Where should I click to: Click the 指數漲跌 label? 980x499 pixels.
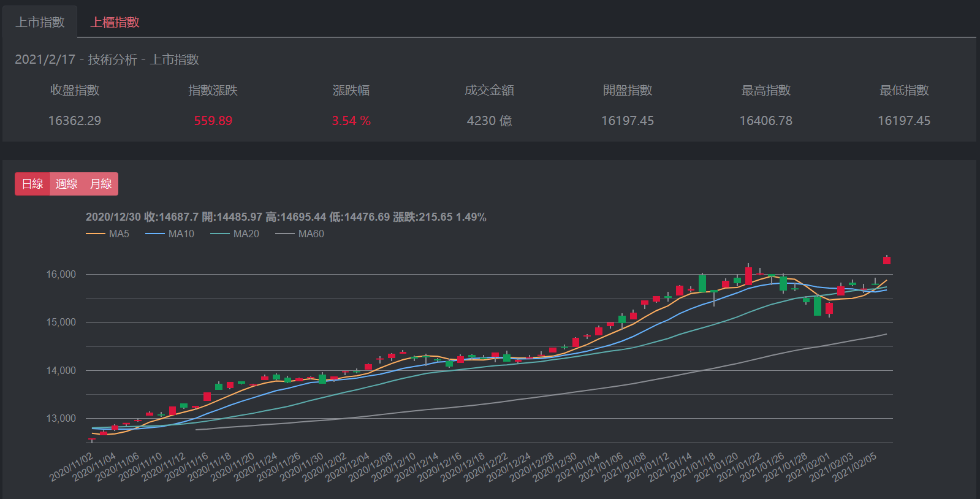pyautogui.click(x=213, y=90)
